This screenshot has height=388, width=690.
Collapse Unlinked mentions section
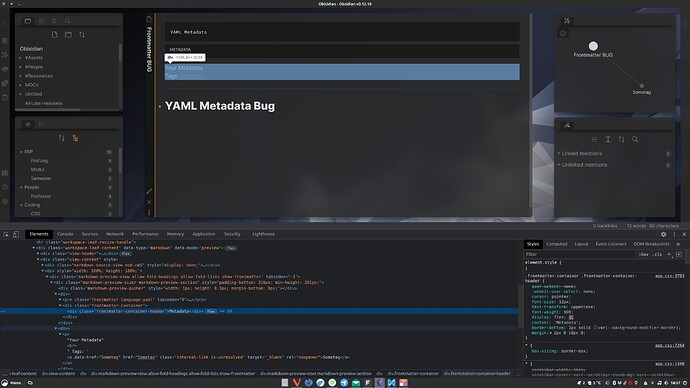coord(559,165)
